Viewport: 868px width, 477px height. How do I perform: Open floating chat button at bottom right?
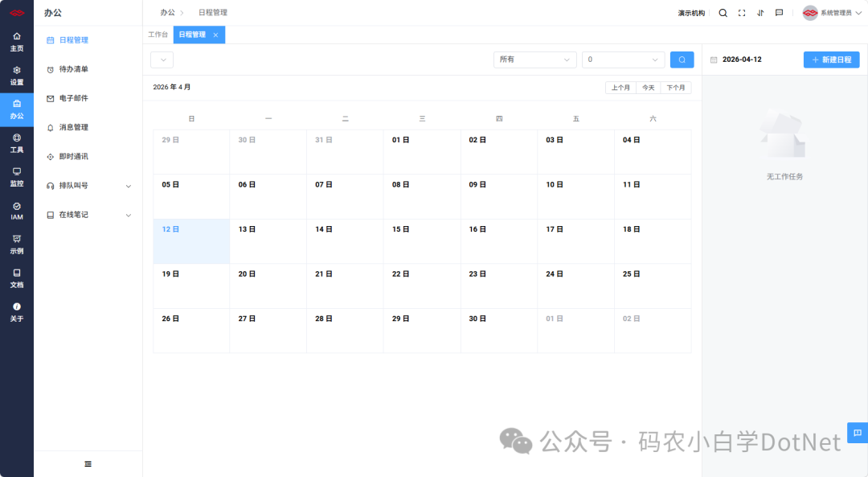pyautogui.click(x=858, y=433)
